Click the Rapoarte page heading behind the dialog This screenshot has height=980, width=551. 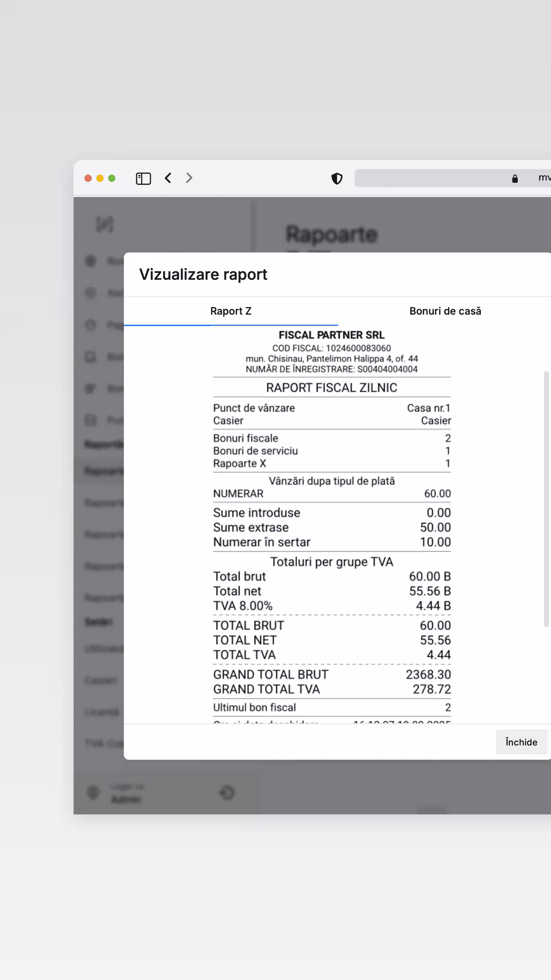pos(332,234)
